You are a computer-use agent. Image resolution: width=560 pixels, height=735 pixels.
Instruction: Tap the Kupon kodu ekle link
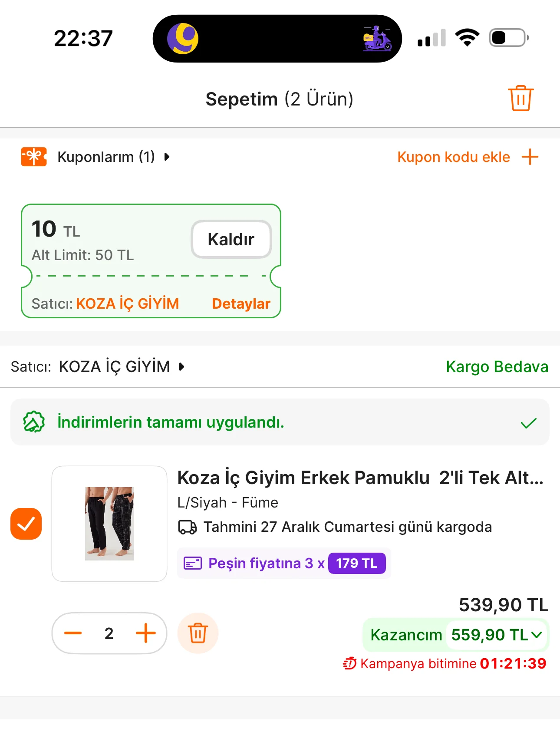[453, 157]
